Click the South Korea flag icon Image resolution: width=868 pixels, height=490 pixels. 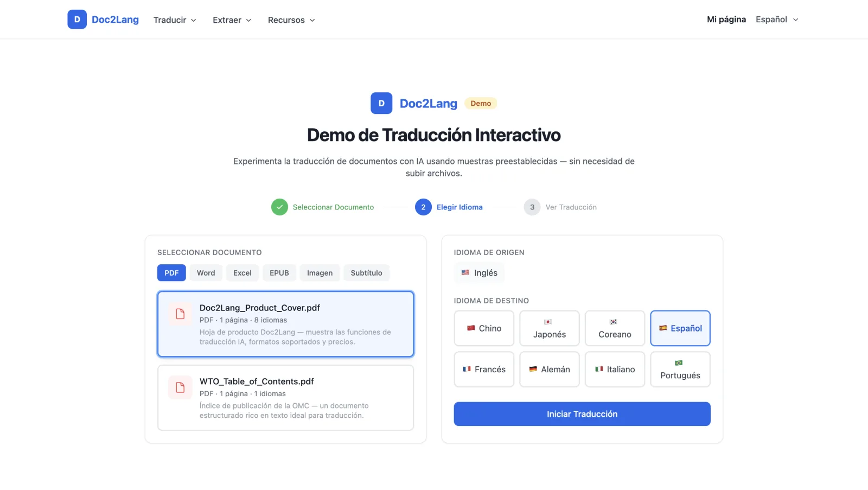613,322
